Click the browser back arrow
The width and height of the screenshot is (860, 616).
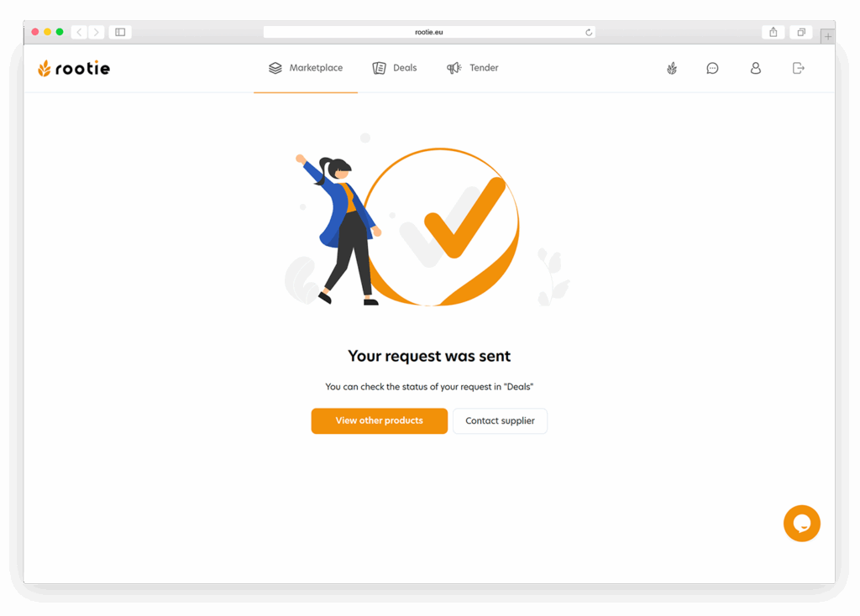(x=80, y=33)
